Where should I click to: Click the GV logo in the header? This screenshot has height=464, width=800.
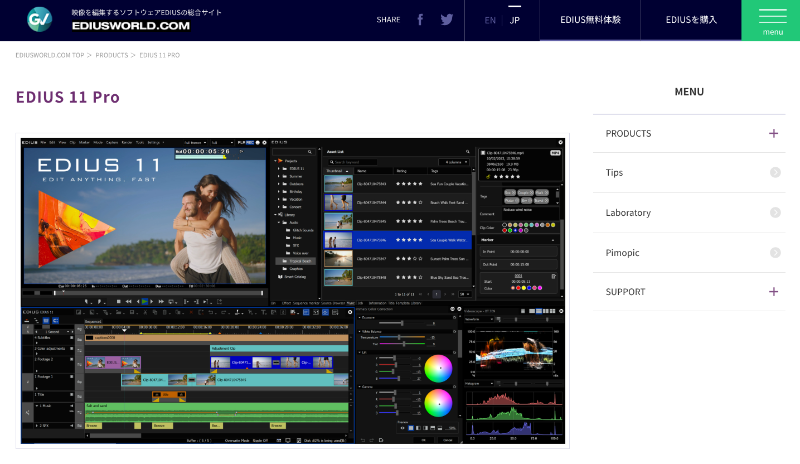pos(39,20)
